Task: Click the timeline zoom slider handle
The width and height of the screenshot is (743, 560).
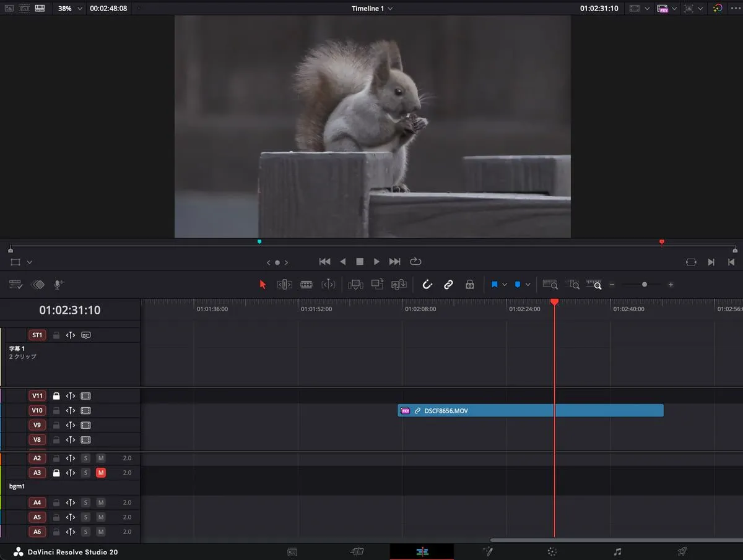Action: coord(645,285)
